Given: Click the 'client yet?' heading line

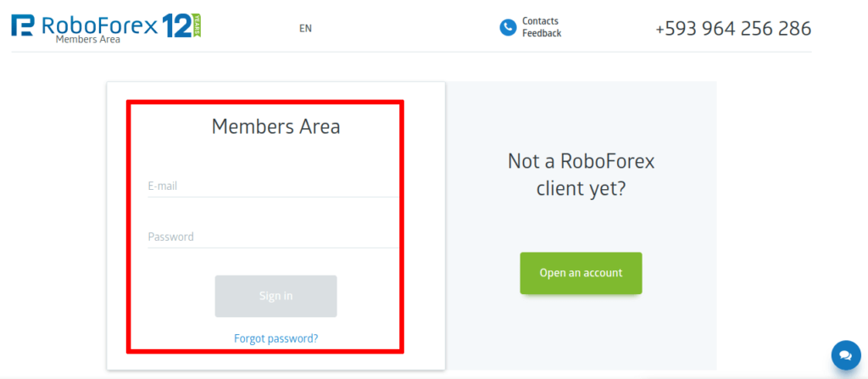Looking at the screenshot, I should 581,188.
